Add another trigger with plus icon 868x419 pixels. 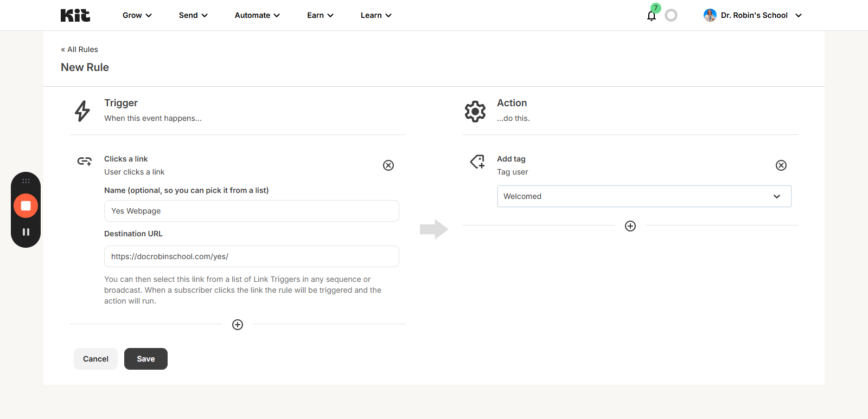(x=238, y=325)
